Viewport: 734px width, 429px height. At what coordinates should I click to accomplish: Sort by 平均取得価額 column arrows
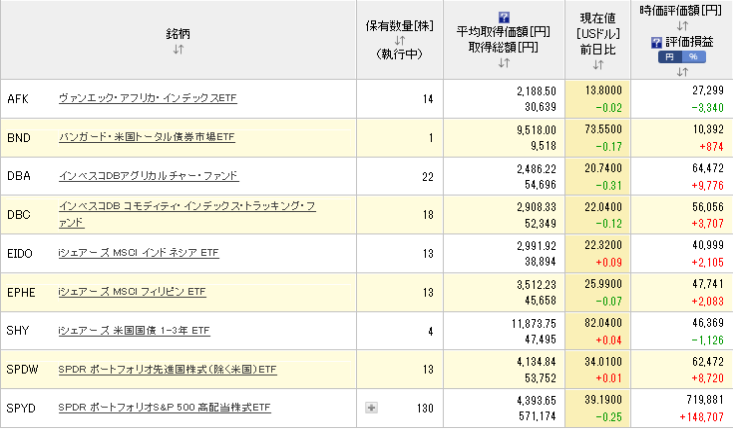click(503, 63)
